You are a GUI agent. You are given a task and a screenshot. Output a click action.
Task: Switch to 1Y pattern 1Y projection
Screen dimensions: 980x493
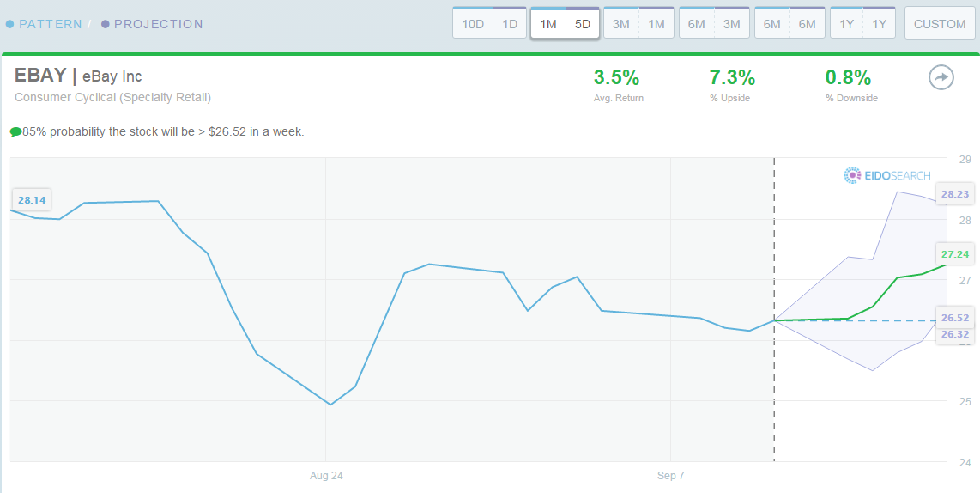(x=863, y=24)
